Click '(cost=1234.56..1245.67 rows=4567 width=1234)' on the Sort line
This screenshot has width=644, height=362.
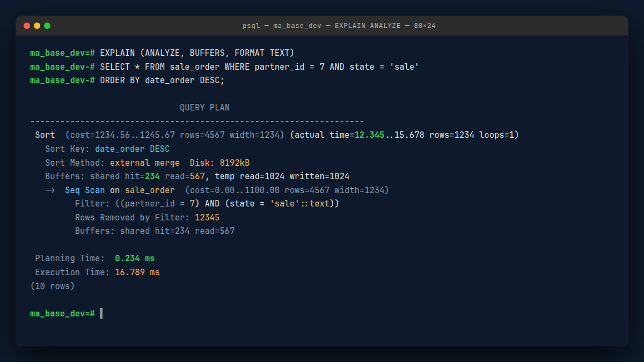coord(175,135)
